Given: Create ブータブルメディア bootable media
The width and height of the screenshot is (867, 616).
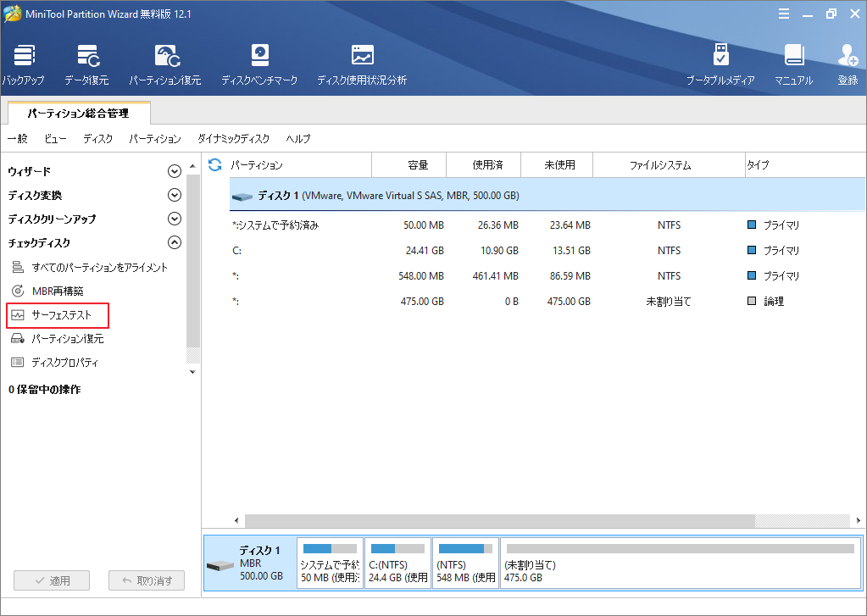Looking at the screenshot, I should [x=720, y=64].
